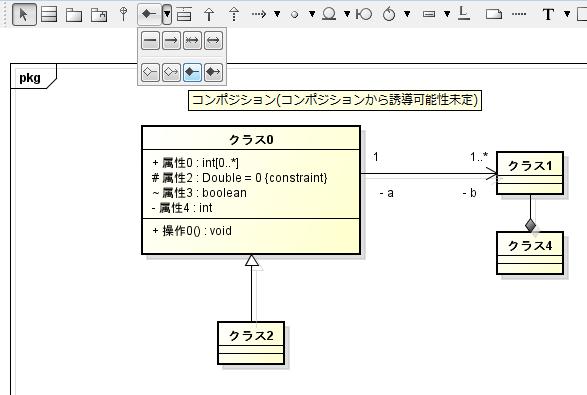This screenshot has height=395, width=587.
Task: Choose plain association line in popup
Action: pos(150,40)
